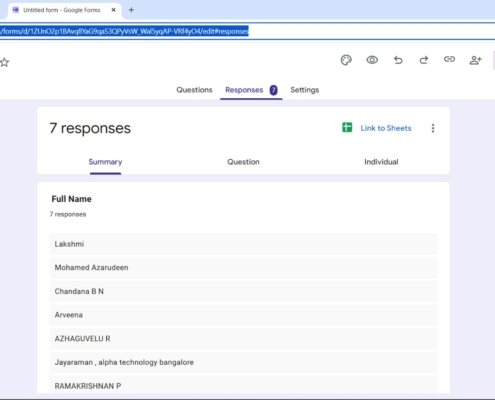Image resolution: width=495 pixels, height=400 pixels.
Task: Select the Arveena response row
Action: click(243, 315)
